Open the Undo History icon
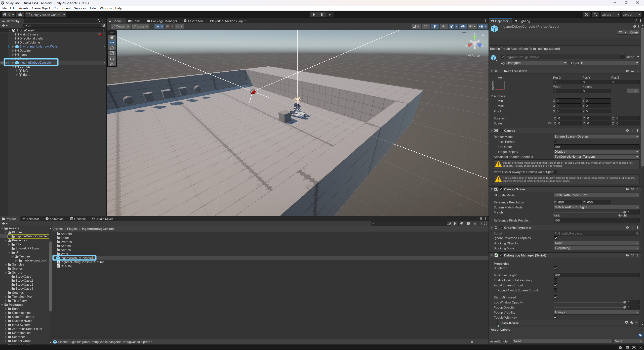This screenshot has width=644, height=350. click(x=586, y=15)
